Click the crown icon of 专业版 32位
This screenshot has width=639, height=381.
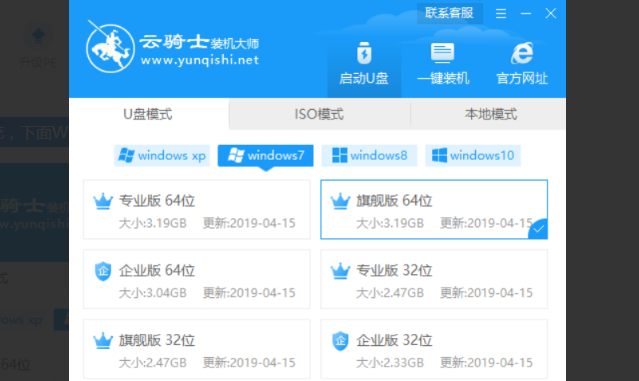pos(340,271)
